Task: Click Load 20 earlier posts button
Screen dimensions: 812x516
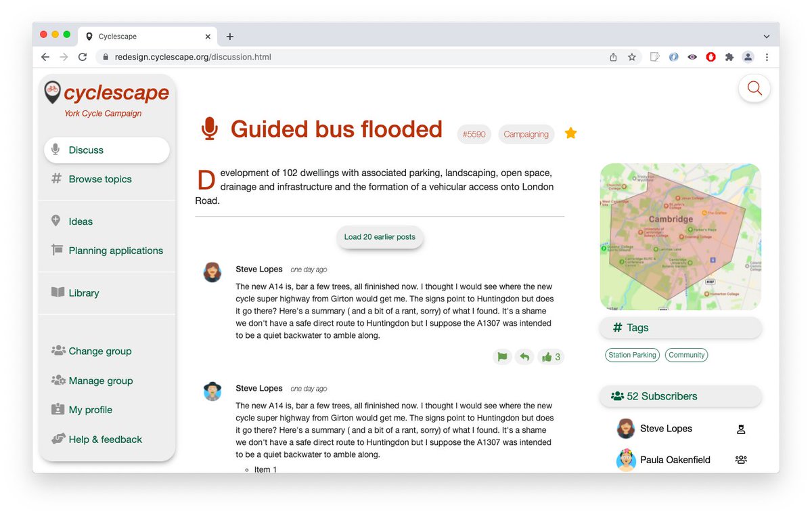Action: point(380,237)
